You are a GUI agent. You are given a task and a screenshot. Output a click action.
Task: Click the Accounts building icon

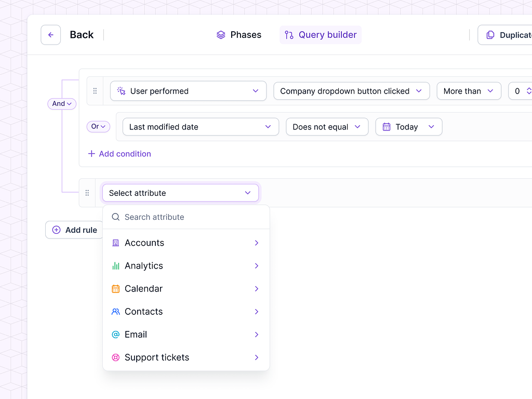click(116, 243)
